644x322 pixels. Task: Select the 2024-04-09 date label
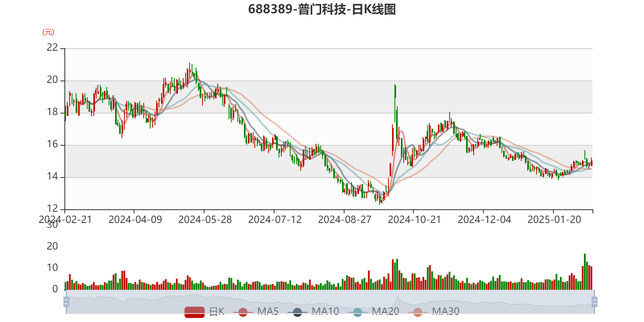click(135, 219)
